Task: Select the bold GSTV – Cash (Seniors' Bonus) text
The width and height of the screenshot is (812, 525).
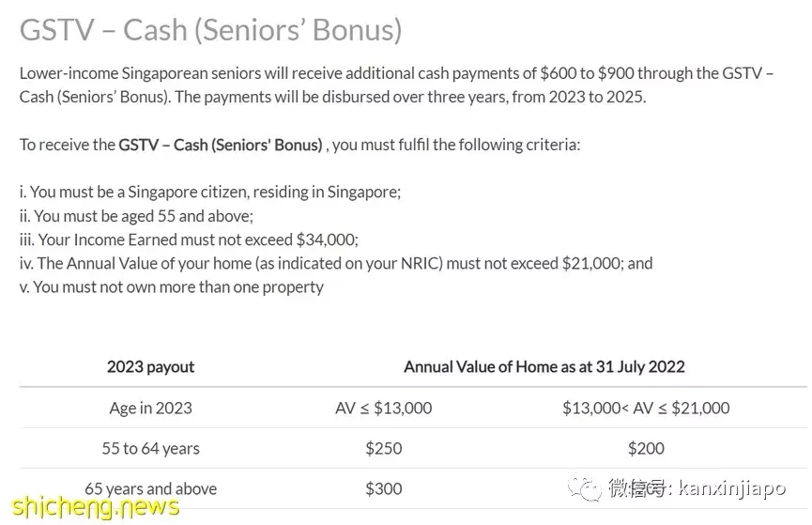Action: [x=221, y=145]
